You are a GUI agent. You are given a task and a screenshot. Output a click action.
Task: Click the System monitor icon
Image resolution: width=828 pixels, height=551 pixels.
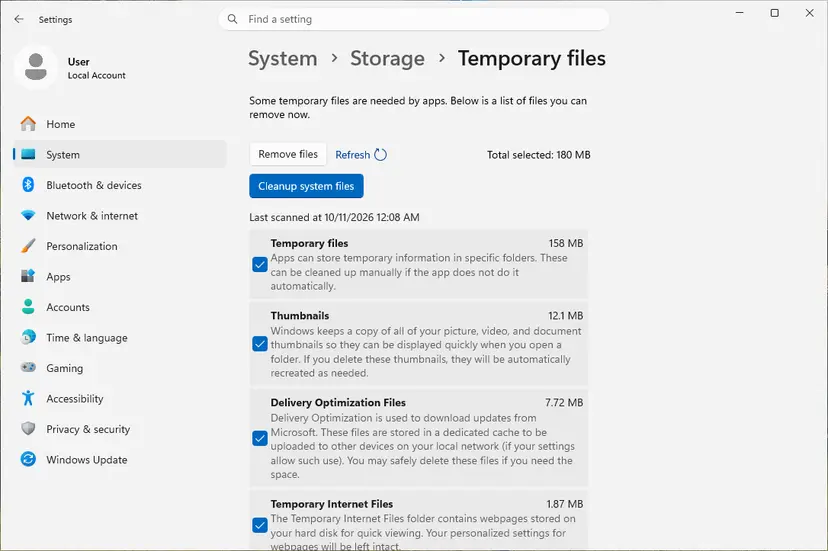(x=28, y=155)
